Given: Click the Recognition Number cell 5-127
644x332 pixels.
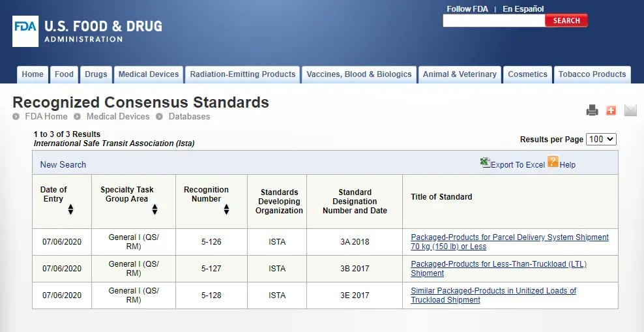Looking at the screenshot, I should coord(211,269).
